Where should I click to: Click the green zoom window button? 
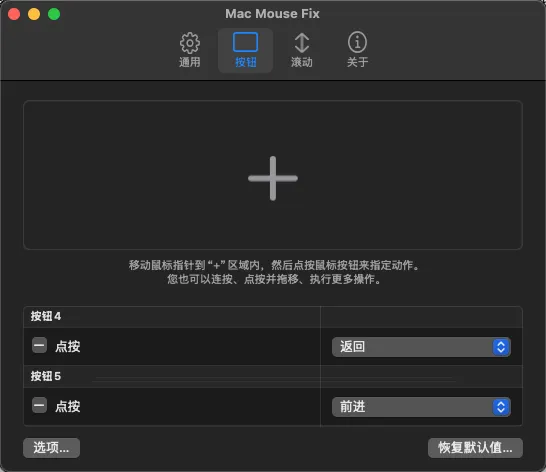54,14
